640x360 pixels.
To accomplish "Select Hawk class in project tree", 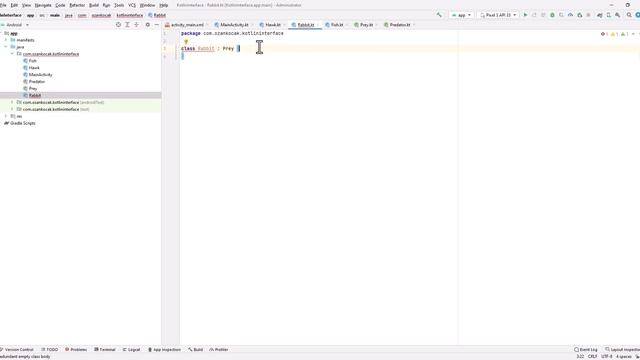I will (34, 68).
